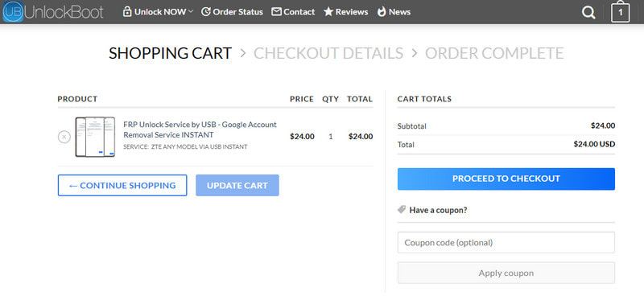Image resolution: width=644 pixels, height=300 pixels.
Task: Go to the Checkout Details step
Action: coord(328,53)
